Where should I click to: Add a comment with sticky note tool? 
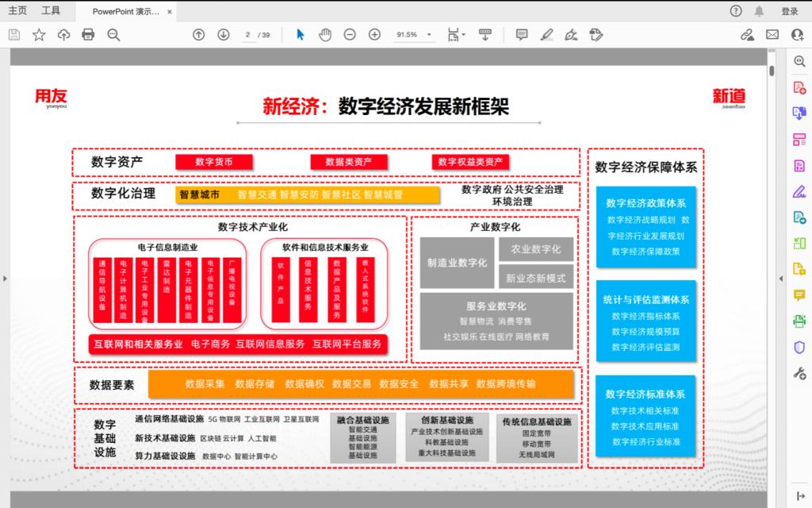point(522,34)
